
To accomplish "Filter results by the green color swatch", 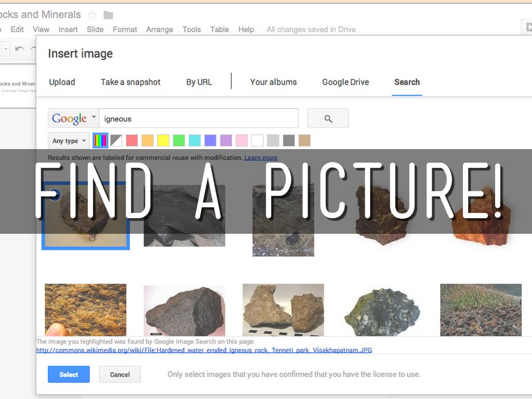I will 179,140.
